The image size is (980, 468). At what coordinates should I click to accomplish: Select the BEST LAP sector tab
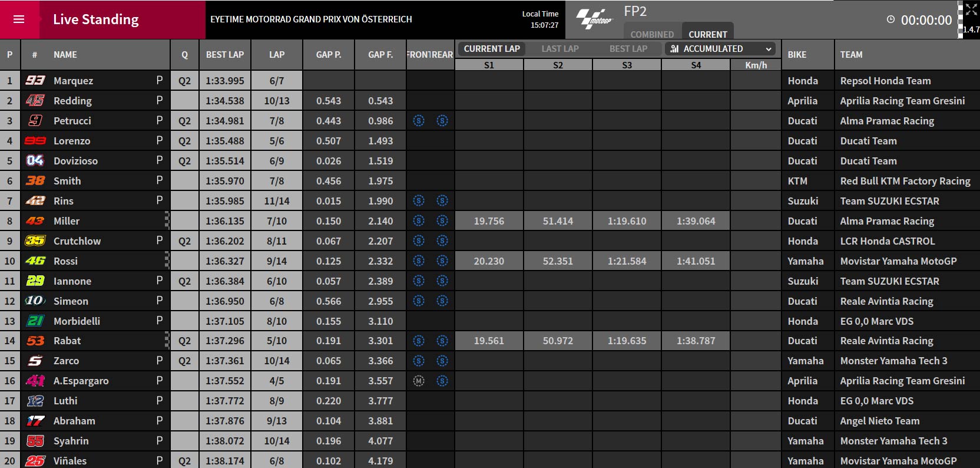coord(628,49)
